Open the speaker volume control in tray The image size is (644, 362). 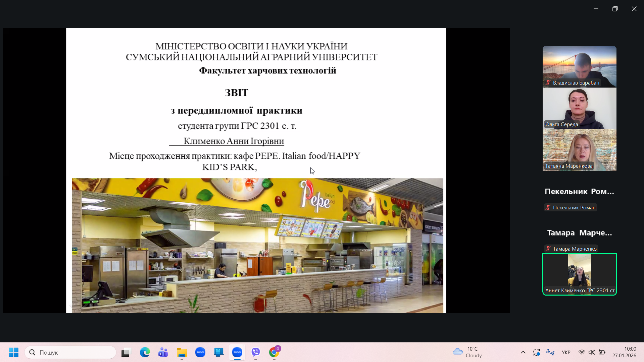click(x=592, y=352)
